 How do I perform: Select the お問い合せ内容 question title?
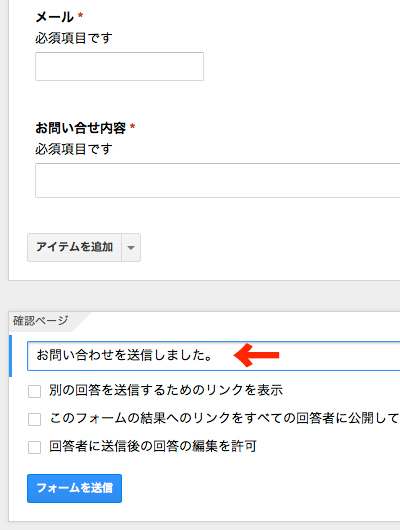point(80,128)
